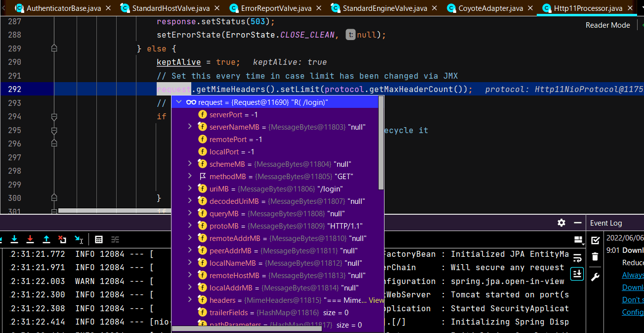Expand the headers MimeHeaders field
This screenshot has width=644, height=333.
click(190, 300)
